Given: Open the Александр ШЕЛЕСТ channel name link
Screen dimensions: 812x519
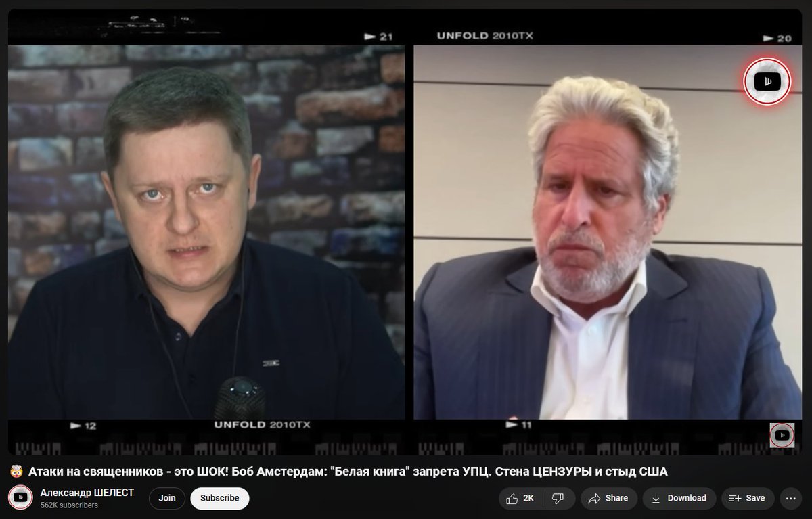Looking at the screenshot, I should 87,493.
